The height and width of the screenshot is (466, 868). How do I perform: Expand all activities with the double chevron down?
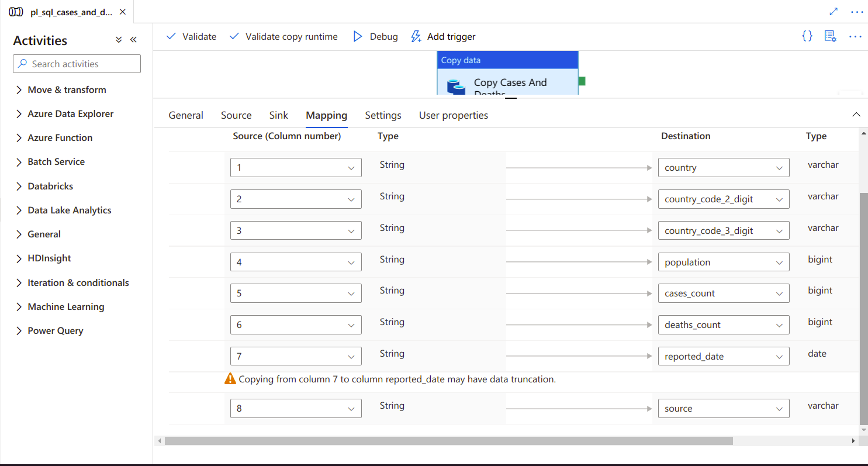[119, 40]
